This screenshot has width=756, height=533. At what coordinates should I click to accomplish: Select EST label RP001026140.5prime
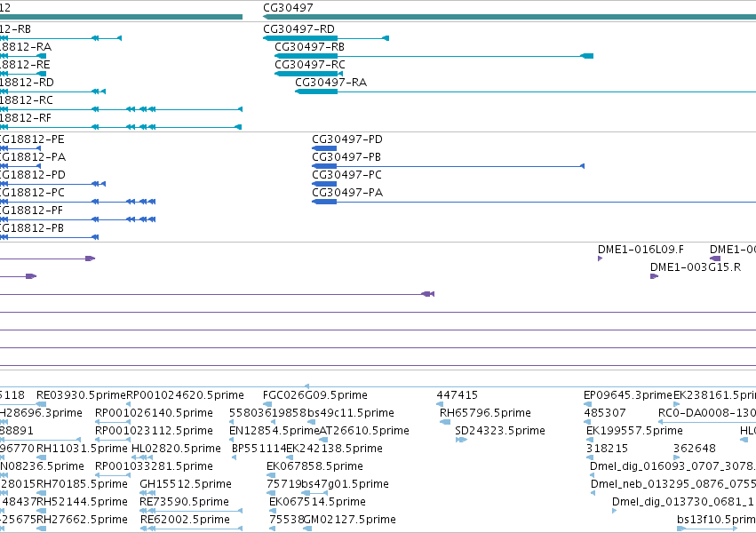154,413
